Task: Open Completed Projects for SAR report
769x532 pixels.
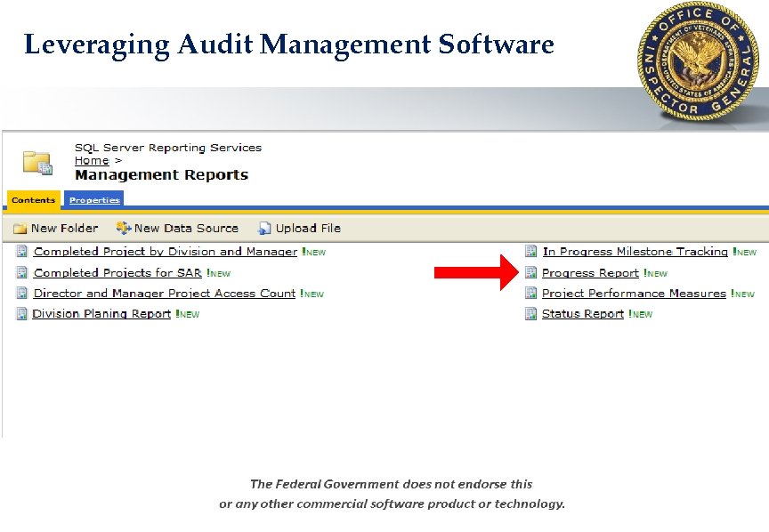Action: coord(117,272)
